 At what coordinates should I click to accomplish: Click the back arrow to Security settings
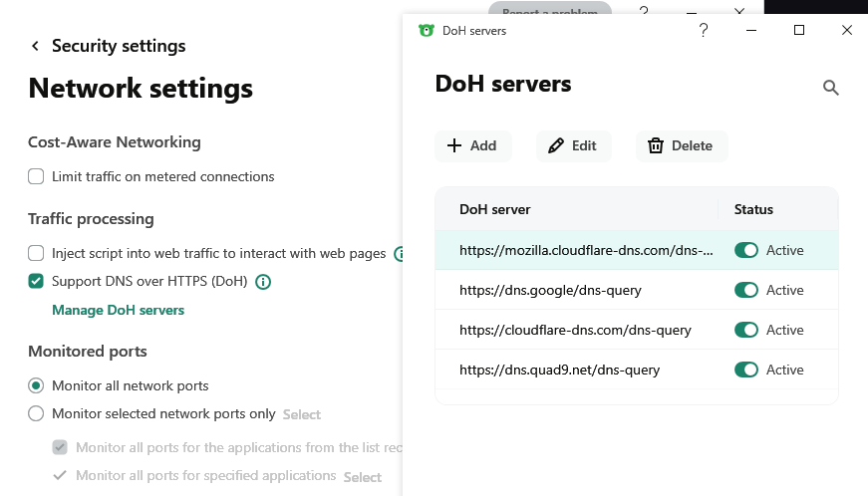[x=36, y=46]
